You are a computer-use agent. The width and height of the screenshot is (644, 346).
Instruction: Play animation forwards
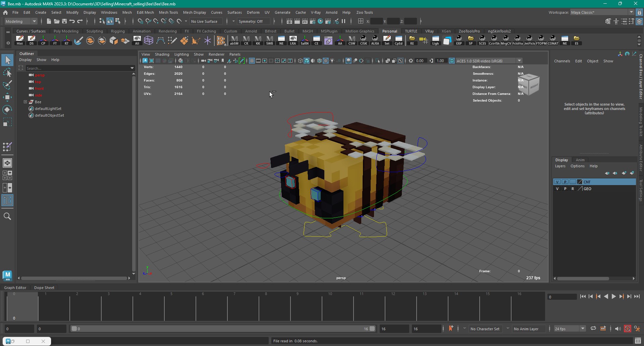tap(613, 296)
